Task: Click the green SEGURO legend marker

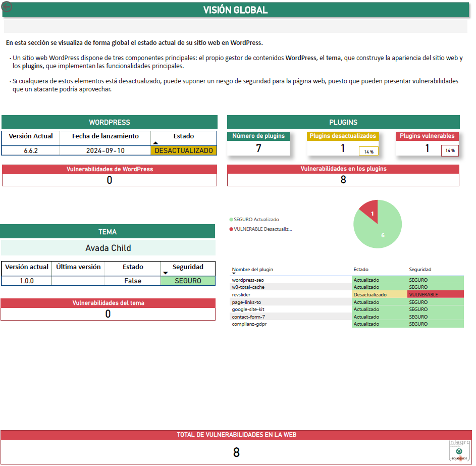Action: click(231, 220)
